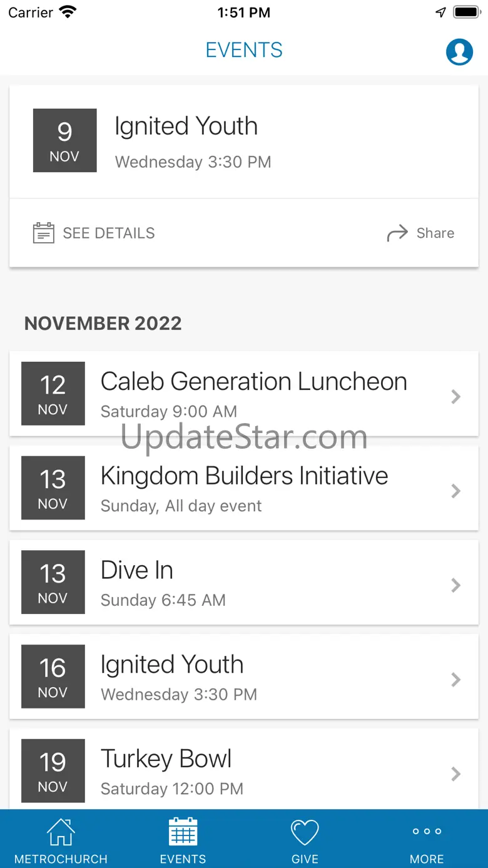Tap the MetroChurch home icon
Screen dimensions: 488x868
coord(61,832)
